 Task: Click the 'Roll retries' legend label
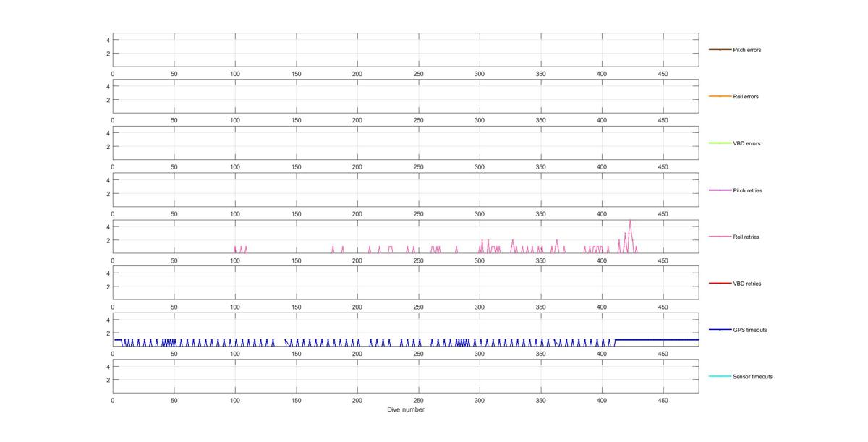pyautogui.click(x=746, y=237)
